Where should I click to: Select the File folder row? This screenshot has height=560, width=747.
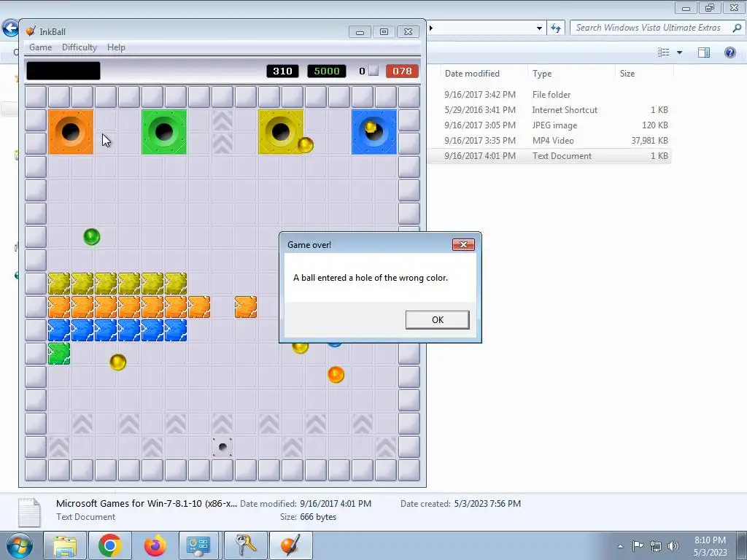tap(549, 94)
